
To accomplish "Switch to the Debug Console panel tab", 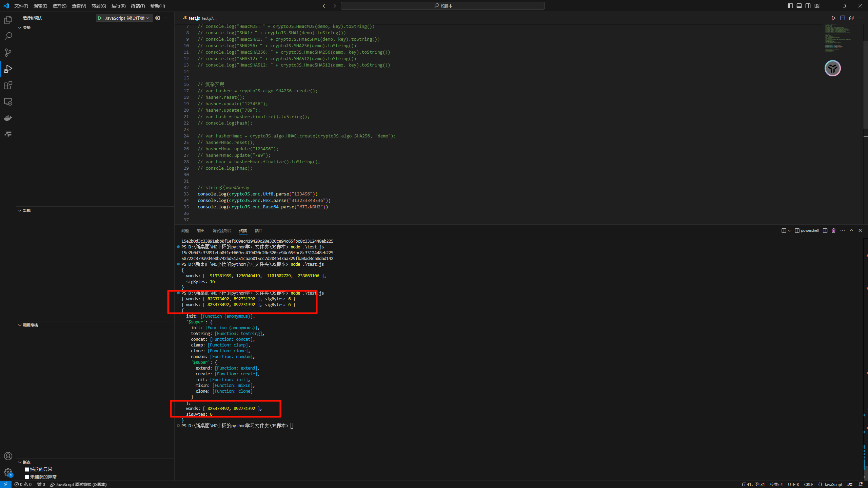I will point(221,231).
